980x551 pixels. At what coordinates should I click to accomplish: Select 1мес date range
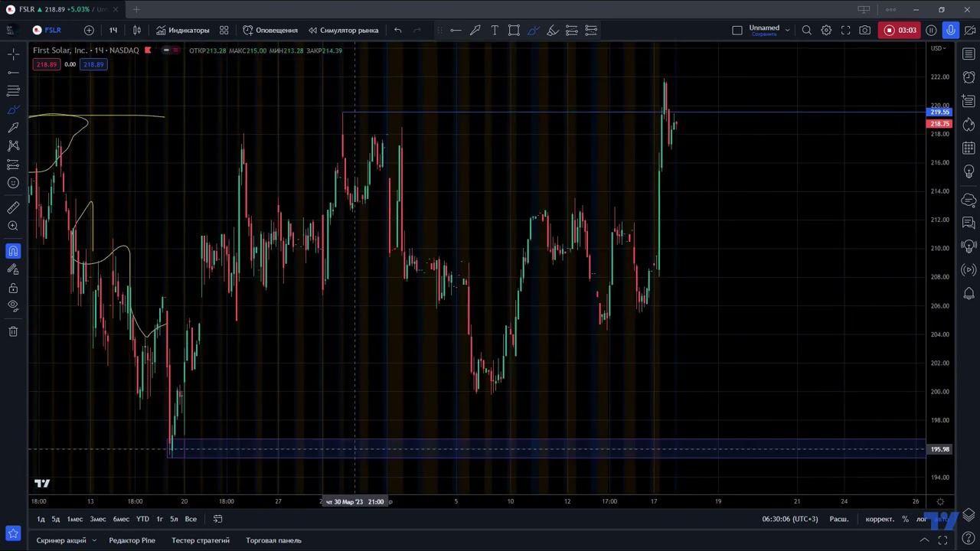(74, 519)
